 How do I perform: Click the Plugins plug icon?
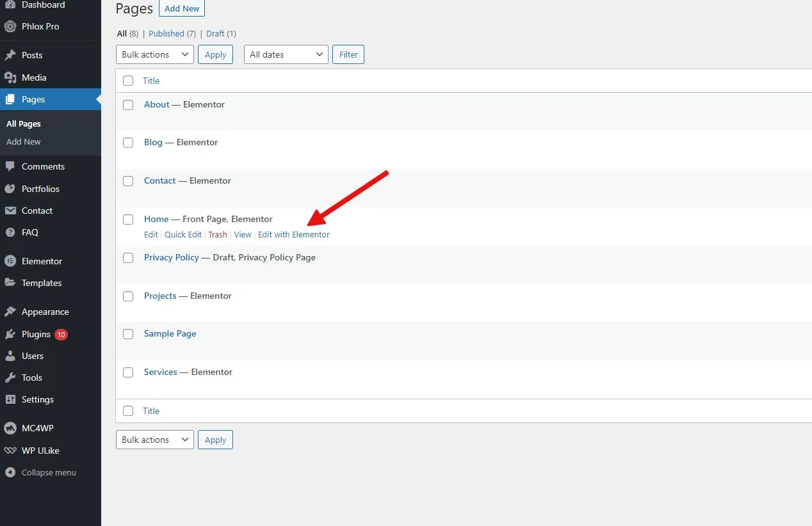[x=10, y=334]
